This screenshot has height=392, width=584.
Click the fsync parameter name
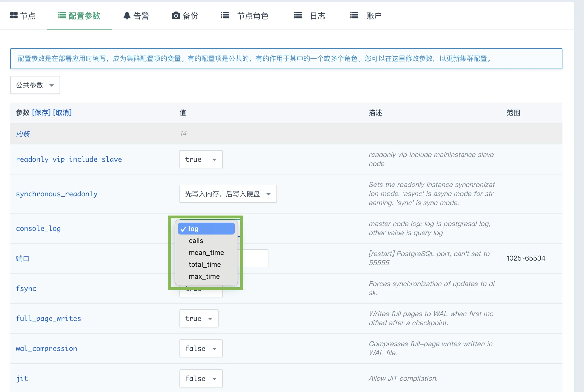(x=26, y=289)
